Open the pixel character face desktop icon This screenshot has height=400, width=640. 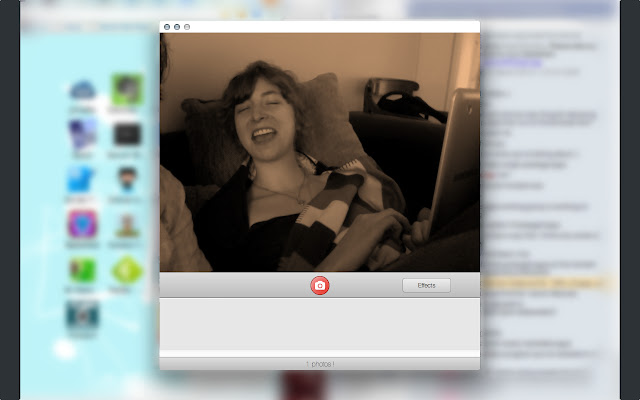tap(126, 180)
